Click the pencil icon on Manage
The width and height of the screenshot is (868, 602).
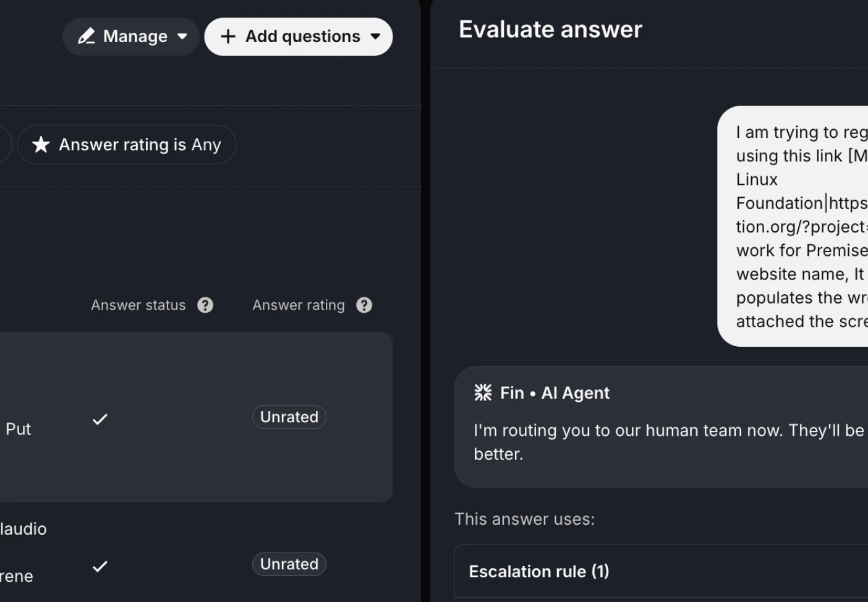tap(87, 36)
